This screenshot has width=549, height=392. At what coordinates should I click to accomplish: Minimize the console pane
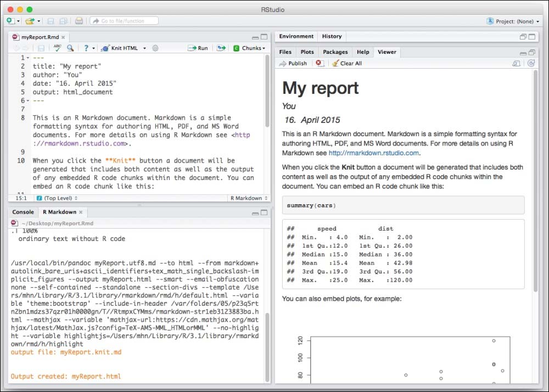[255, 213]
